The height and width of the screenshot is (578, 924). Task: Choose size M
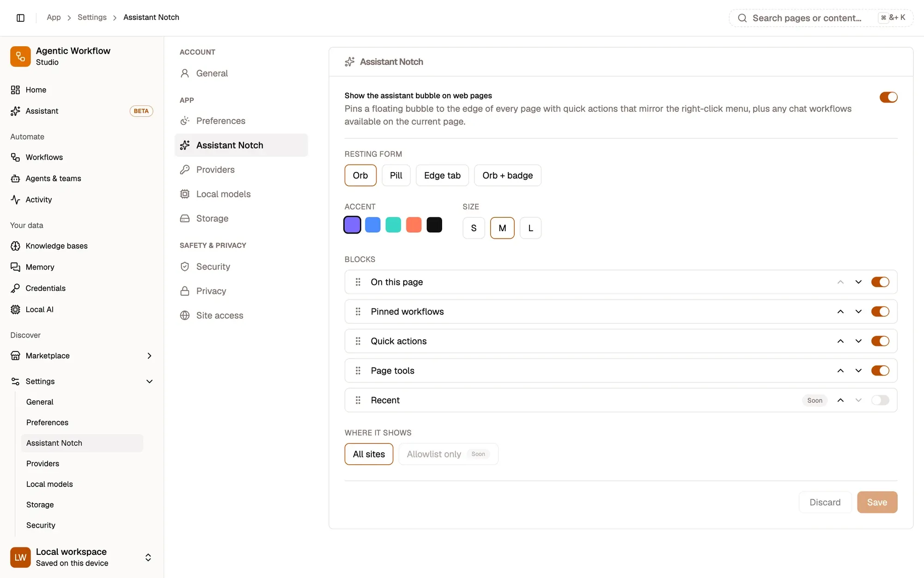502,228
